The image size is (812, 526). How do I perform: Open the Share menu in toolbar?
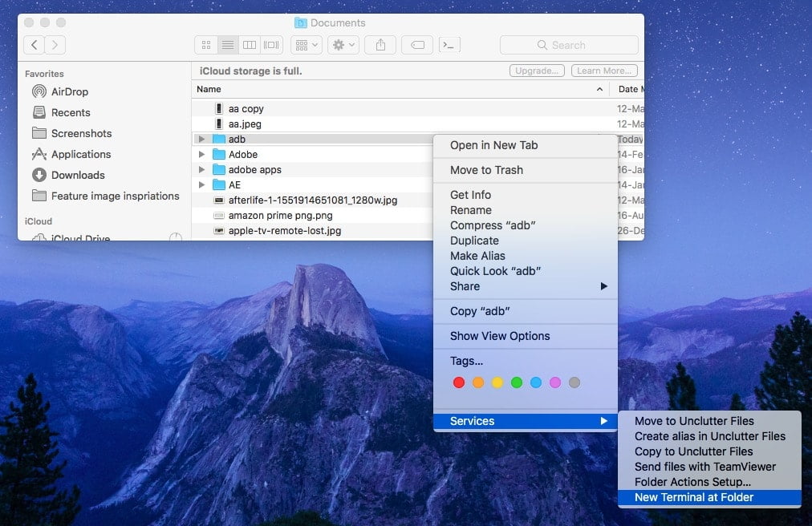[x=380, y=44]
